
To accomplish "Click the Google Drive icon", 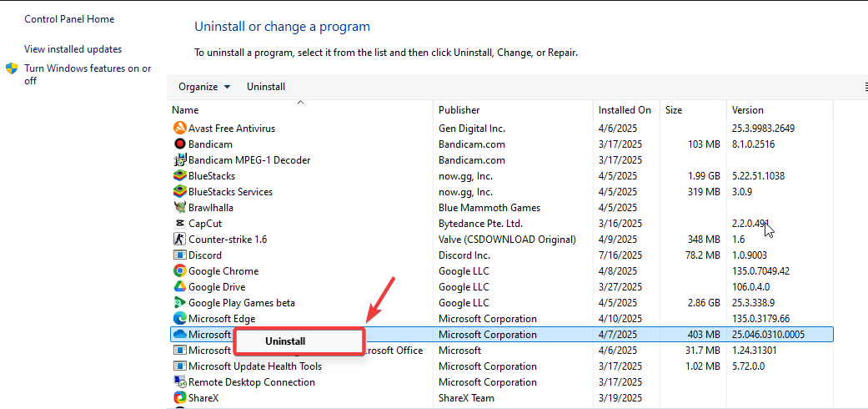I will click(x=179, y=287).
